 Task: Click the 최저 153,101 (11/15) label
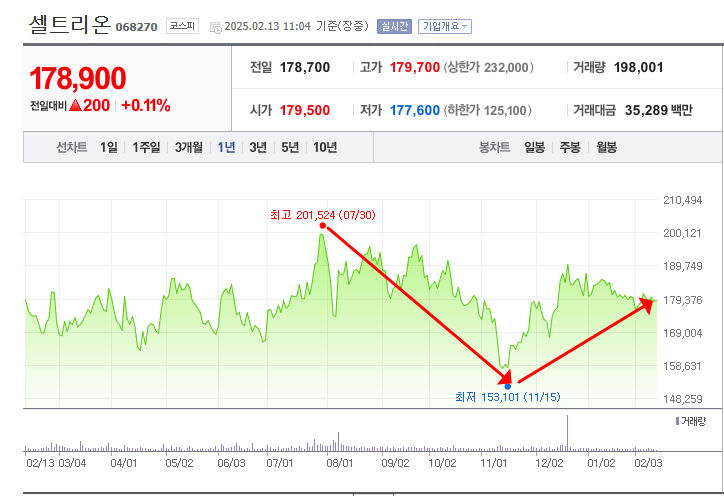(x=507, y=397)
